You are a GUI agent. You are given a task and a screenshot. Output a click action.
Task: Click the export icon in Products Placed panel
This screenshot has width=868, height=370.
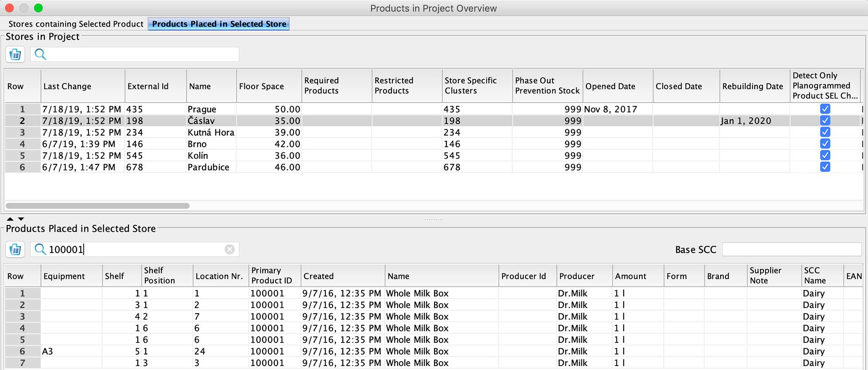pos(15,249)
